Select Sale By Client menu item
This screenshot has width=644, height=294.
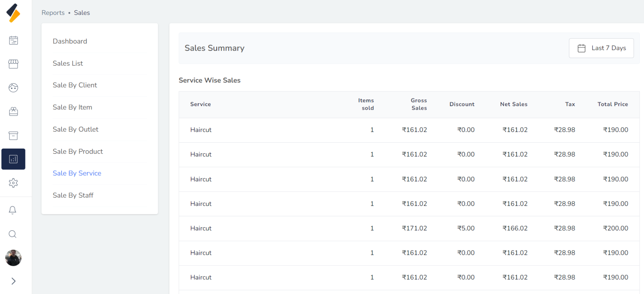75,85
